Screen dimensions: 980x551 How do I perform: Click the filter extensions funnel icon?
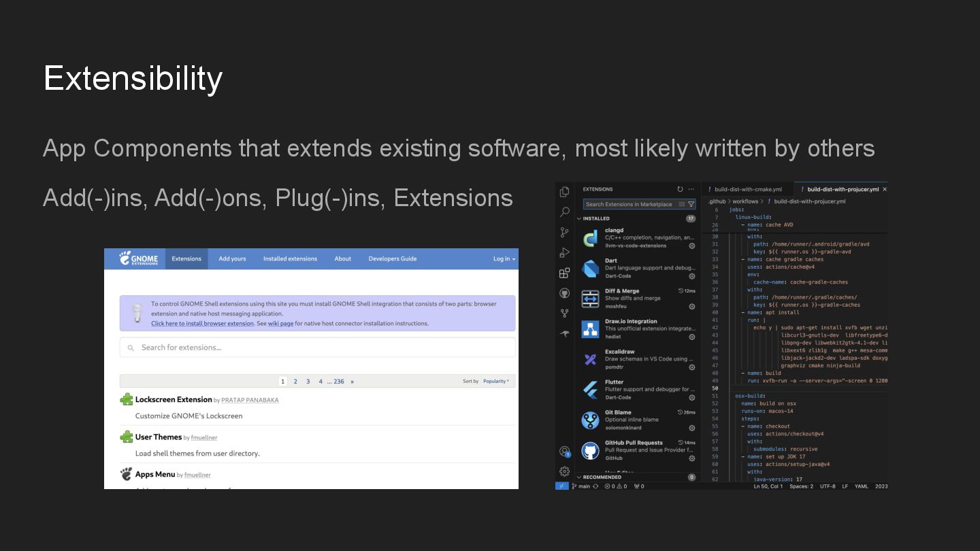691,204
